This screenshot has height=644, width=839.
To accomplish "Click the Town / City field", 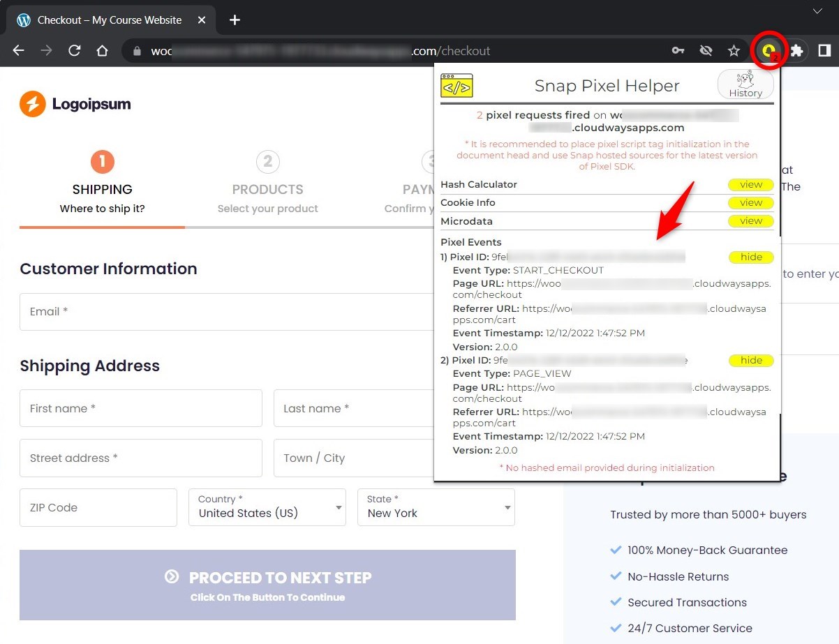I will tap(354, 458).
